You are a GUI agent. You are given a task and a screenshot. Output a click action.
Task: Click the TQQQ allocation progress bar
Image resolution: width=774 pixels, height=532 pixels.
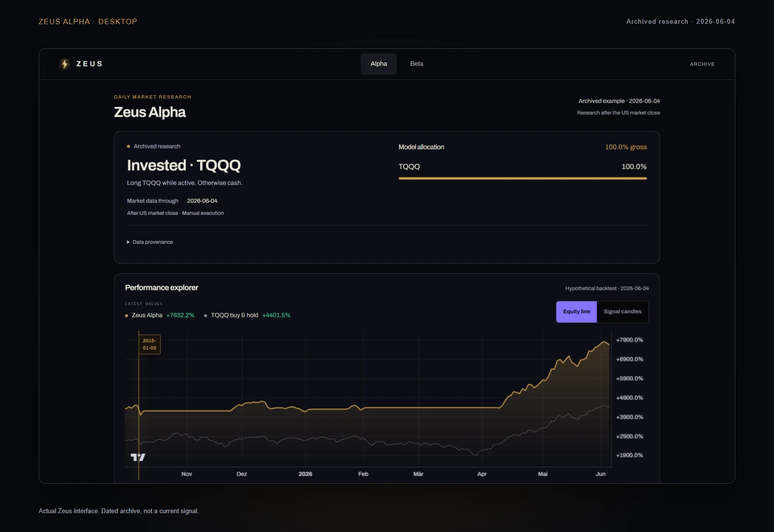(x=522, y=178)
